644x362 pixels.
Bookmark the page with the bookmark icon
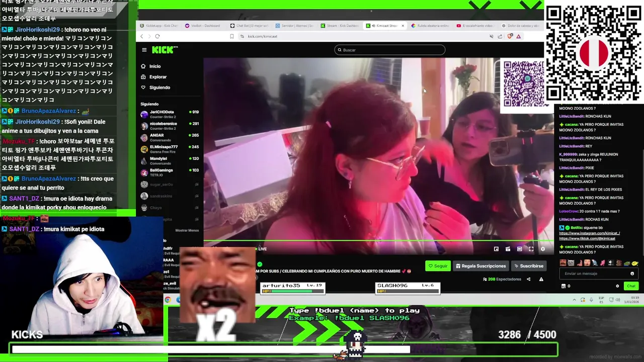(231, 36)
